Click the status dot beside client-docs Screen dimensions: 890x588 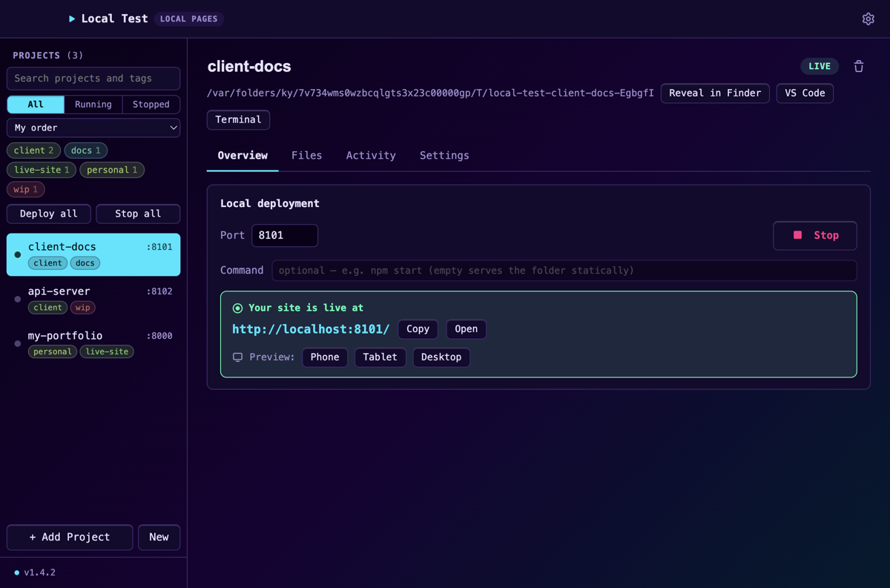coord(18,255)
